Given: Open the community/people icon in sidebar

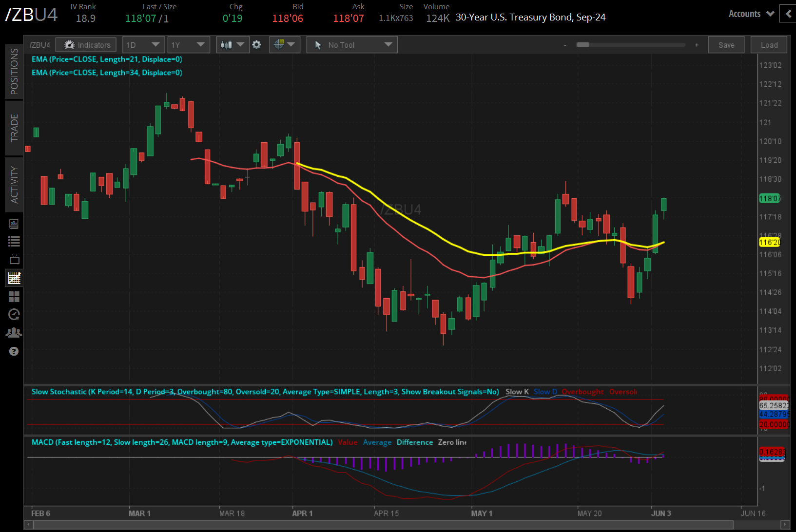Looking at the screenshot, I should click(x=14, y=332).
